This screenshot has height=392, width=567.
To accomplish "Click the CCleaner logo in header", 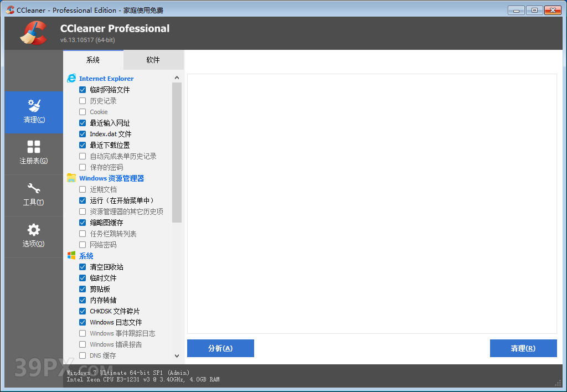I will pyautogui.click(x=34, y=33).
